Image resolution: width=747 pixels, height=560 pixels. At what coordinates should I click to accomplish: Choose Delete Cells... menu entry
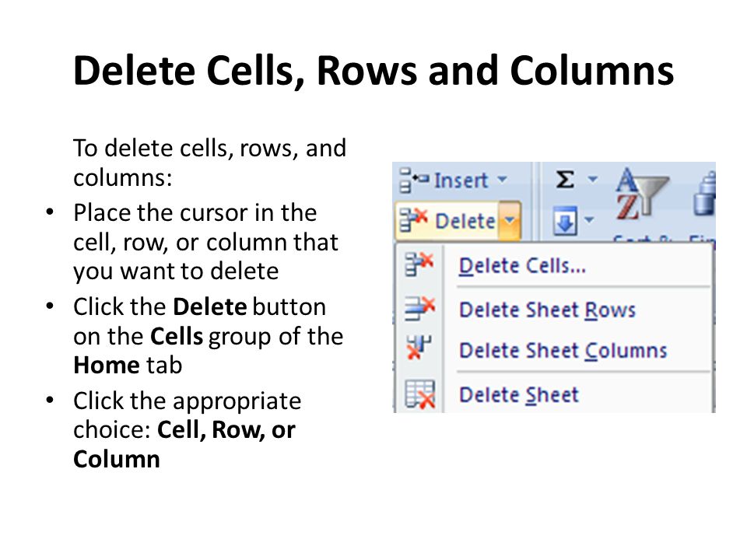pyautogui.click(x=553, y=266)
